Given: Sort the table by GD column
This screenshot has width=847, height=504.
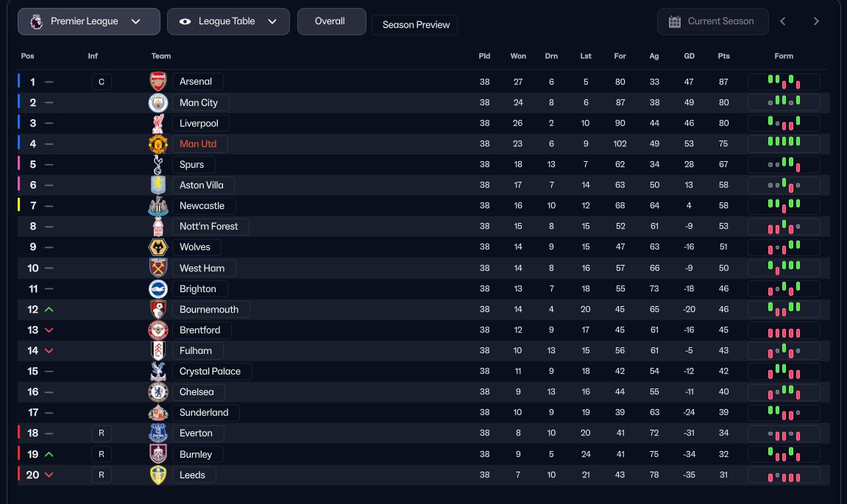Looking at the screenshot, I should [690, 56].
